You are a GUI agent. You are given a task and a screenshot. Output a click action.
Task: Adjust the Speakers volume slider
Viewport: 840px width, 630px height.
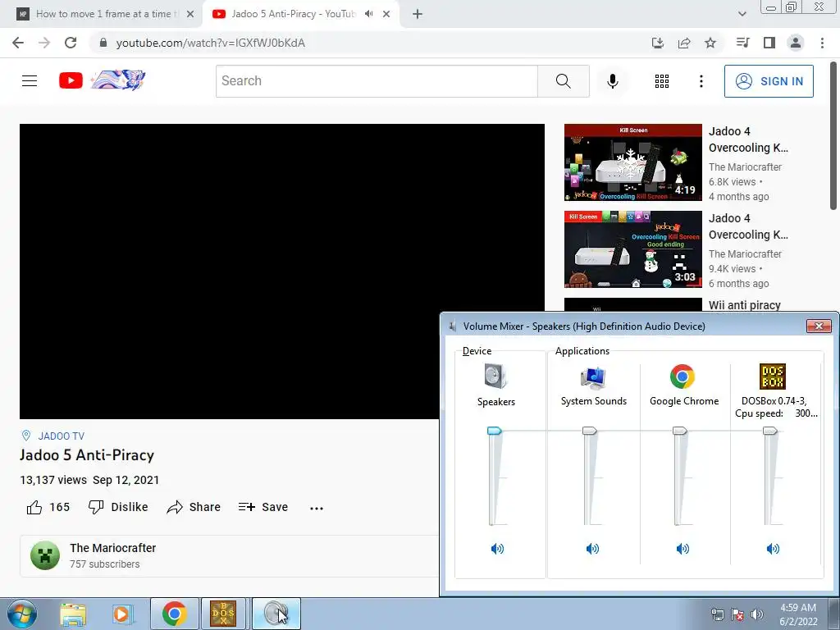[x=495, y=431]
